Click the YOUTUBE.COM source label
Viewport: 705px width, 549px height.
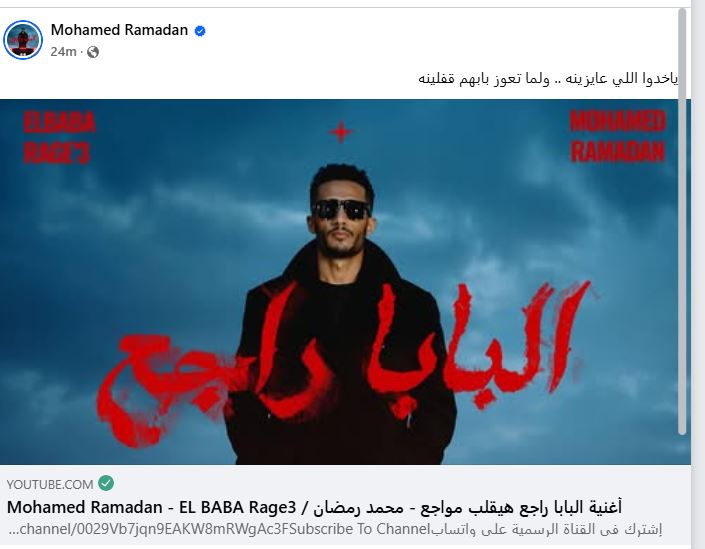click(x=50, y=484)
